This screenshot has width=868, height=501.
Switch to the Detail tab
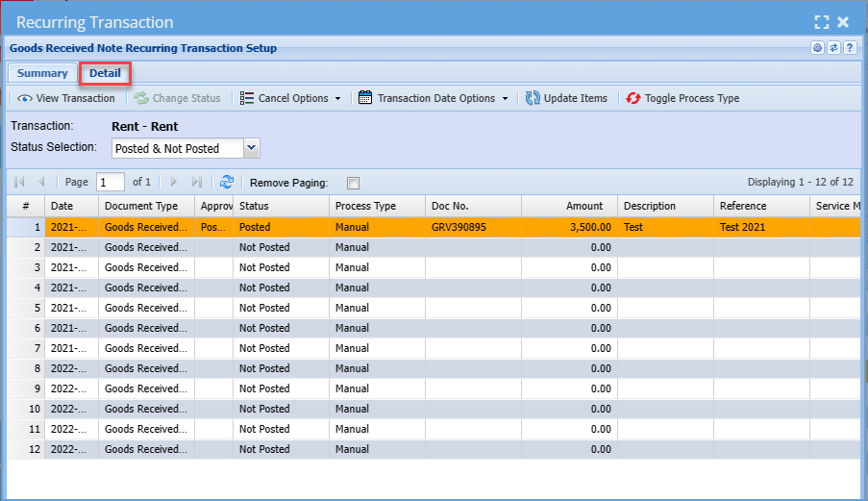(105, 73)
